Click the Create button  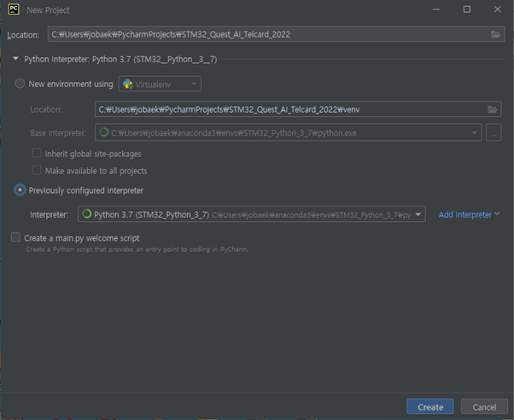430,407
